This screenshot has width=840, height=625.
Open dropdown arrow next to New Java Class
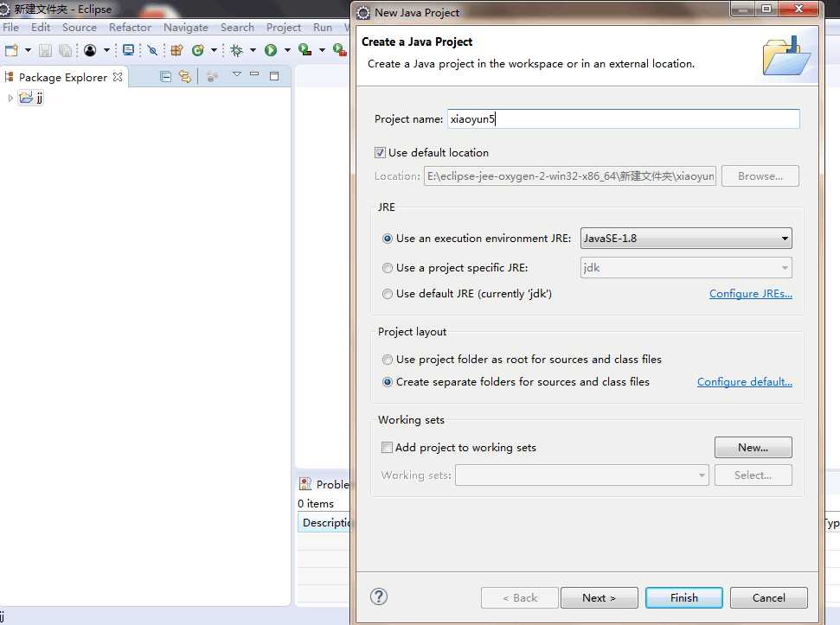point(214,50)
